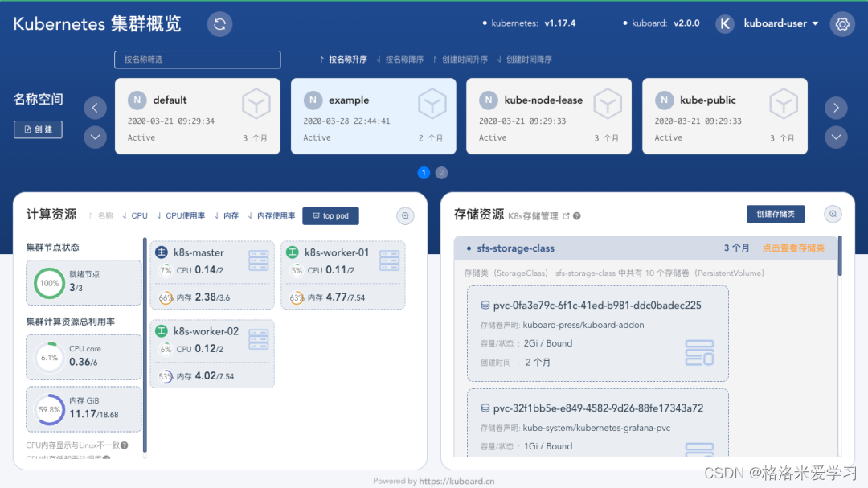Click the zoom icon in compute resources panel
868x488 pixels.
pos(406,215)
